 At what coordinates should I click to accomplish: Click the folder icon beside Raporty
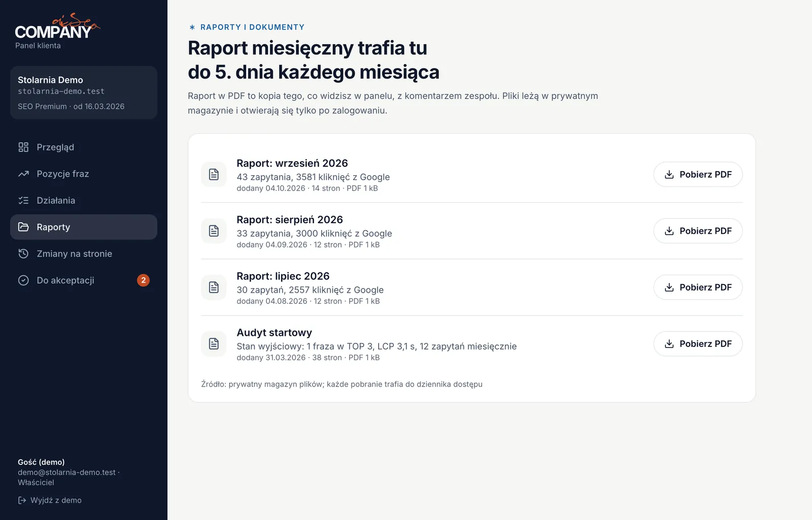(23, 227)
